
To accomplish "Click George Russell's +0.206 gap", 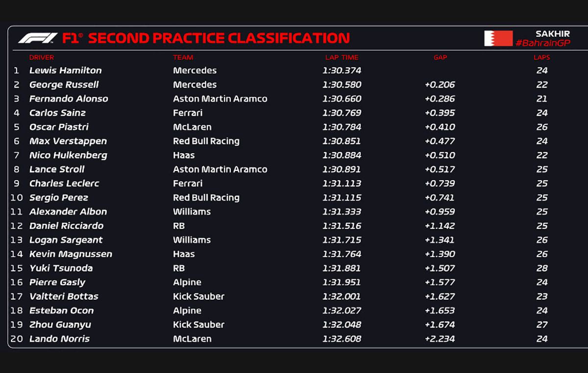I will 440,85.
